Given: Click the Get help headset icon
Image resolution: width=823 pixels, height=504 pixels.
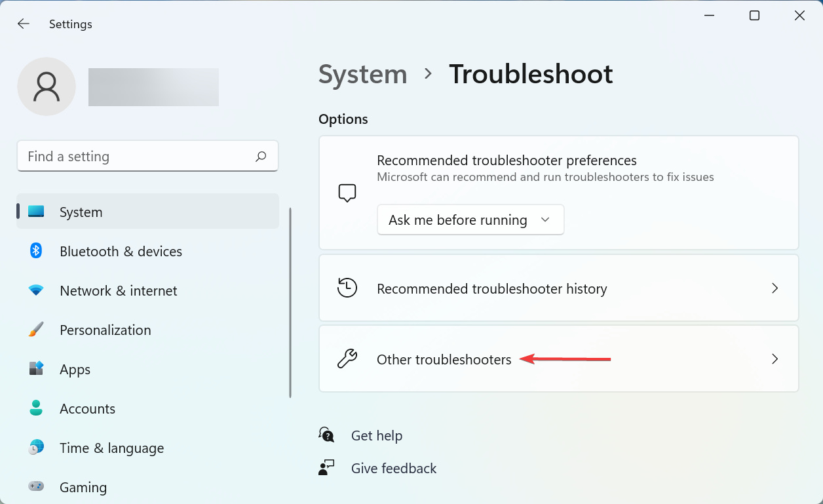Looking at the screenshot, I should [326, 435].
